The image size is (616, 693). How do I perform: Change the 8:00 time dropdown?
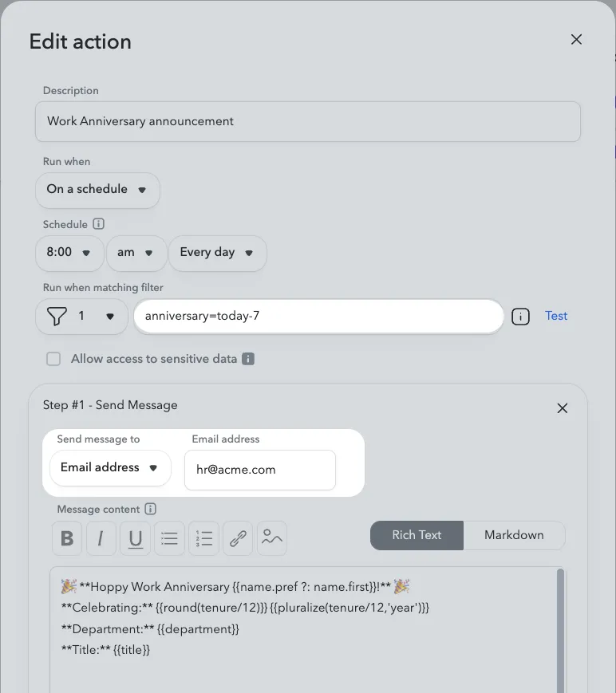click(x=69, y=253)
